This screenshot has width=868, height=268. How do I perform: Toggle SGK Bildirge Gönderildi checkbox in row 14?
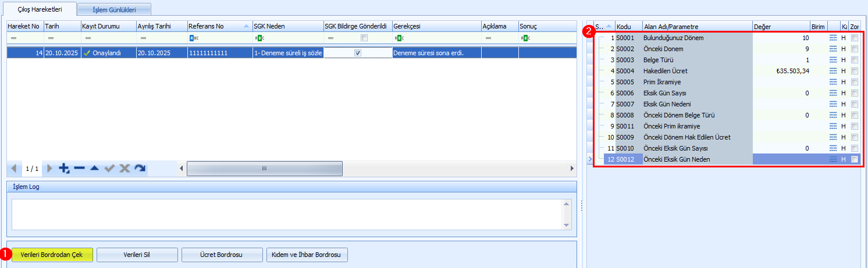click(358, 52)
